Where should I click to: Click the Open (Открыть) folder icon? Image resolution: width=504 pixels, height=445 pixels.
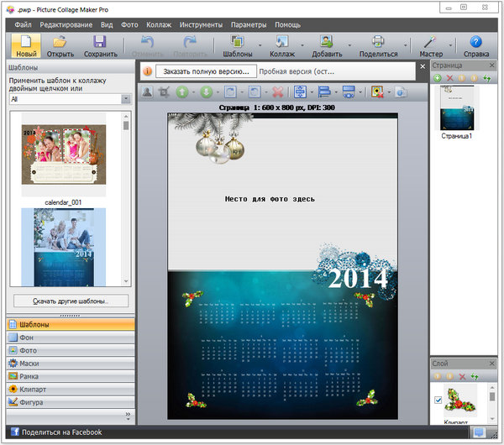click(x=60, y=41)
